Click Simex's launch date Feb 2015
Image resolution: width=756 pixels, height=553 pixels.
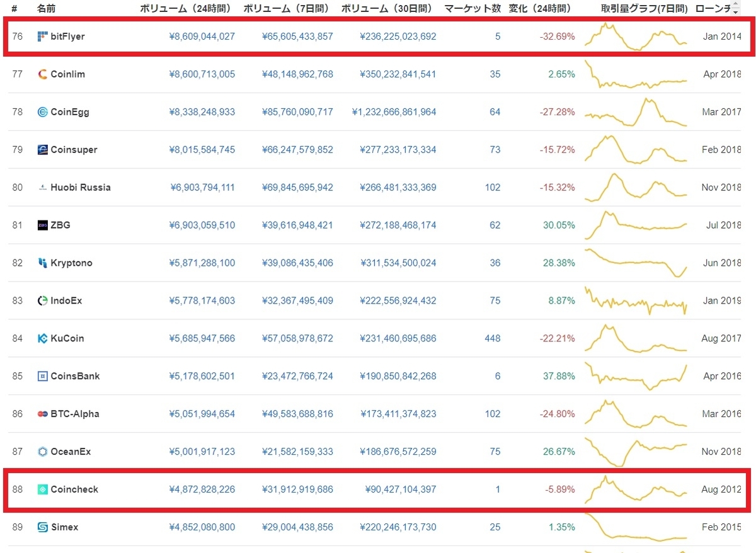click(722, 527)
